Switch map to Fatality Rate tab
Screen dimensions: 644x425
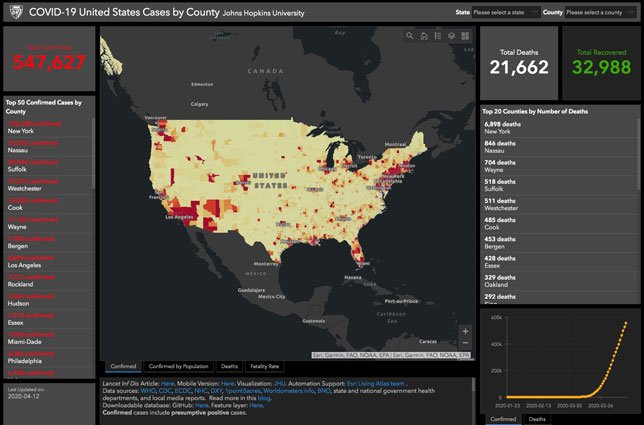264,366
